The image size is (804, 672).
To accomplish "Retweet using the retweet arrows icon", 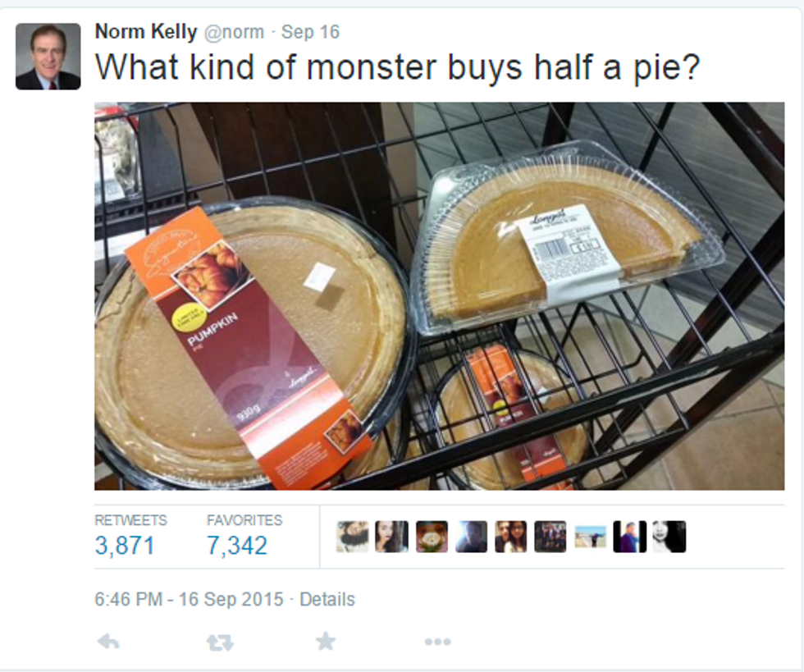I will 220,642.
